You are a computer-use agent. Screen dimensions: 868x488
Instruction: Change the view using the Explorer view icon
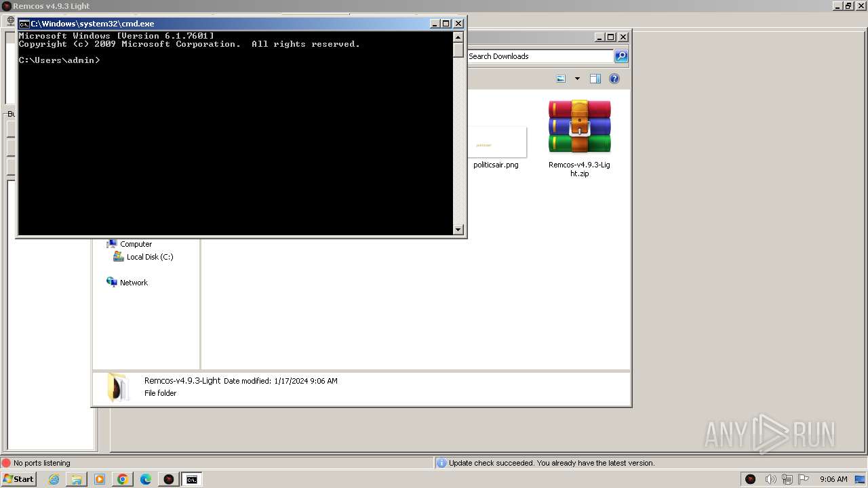pyautogui.click(x=561, y=79)
